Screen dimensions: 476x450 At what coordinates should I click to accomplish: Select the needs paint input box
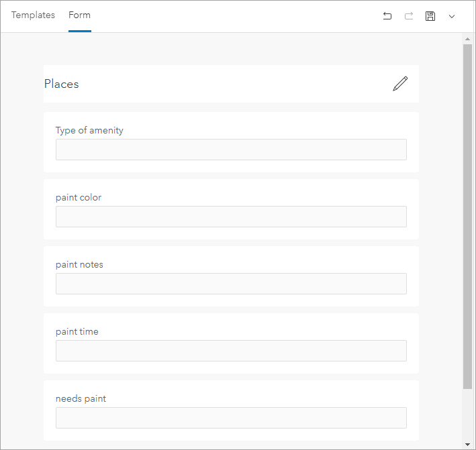(x=231, y=418)
